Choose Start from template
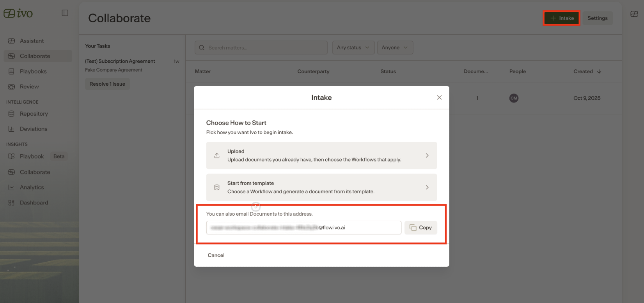 (x=321, y=187)
